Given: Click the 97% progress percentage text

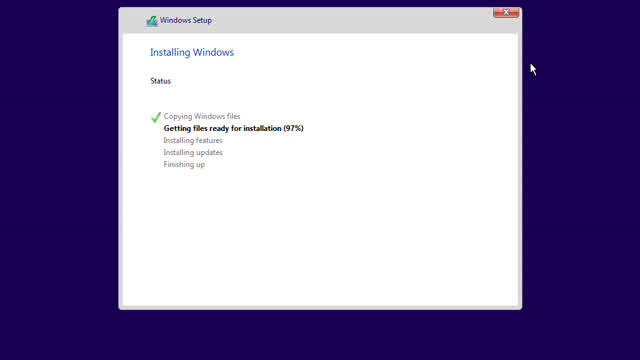Looking at the screenshot, I should tap(293, 128).
